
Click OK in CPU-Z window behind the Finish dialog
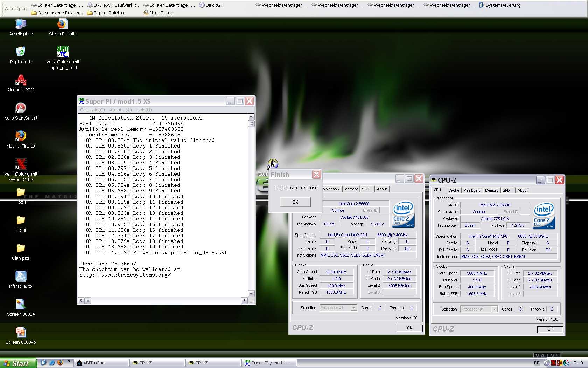coord(409,328)
